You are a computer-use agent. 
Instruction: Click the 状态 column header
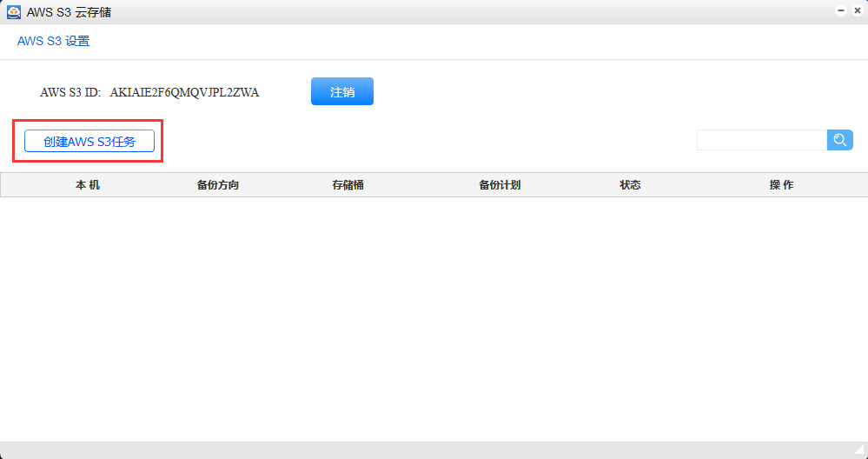(x=630, y=185)
